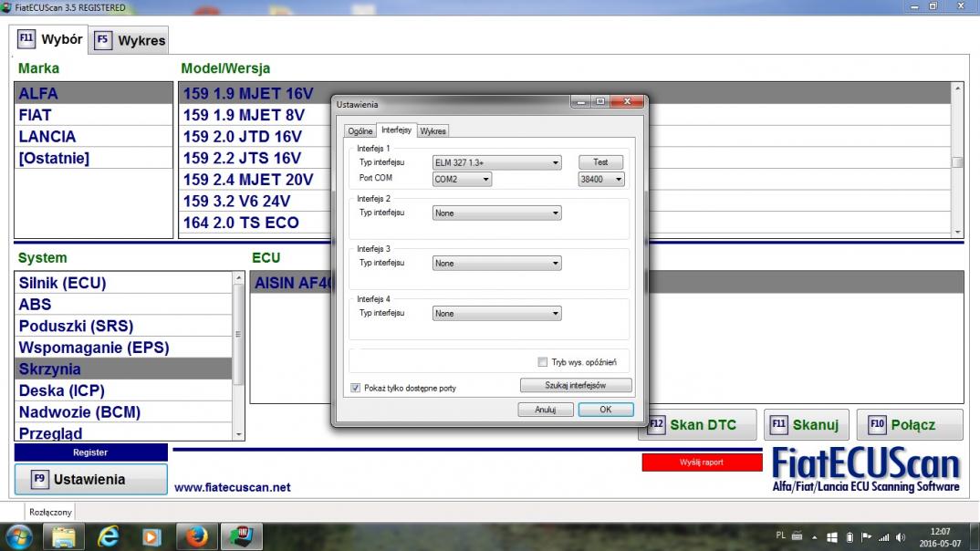The image size is (980, 551).
Task: Confirm settings with OK button
Action: pos(606,410)
